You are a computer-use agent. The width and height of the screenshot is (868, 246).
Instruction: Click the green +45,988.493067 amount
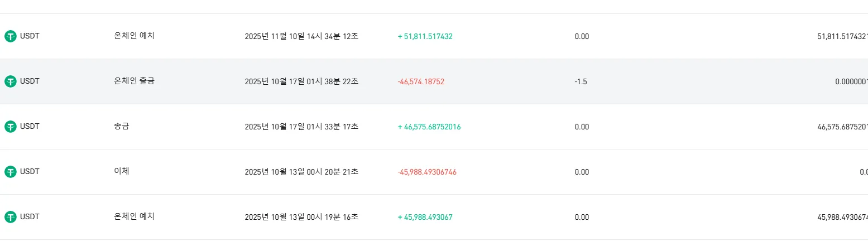[x=425, y=217]
